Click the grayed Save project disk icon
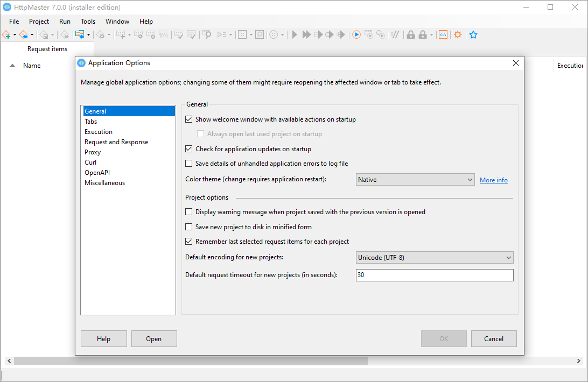Image resolution: width=588 pixels, height=382 pixels. [44, 35]
